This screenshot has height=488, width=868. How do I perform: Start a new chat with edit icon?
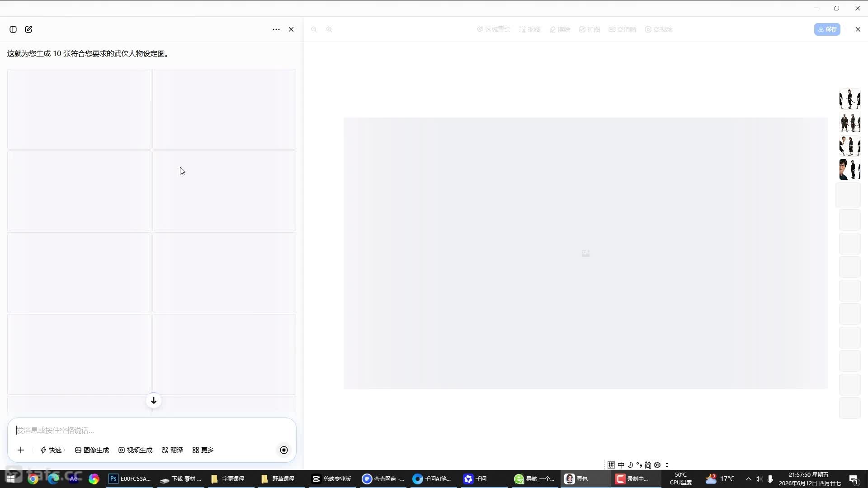tap(28, 29)
